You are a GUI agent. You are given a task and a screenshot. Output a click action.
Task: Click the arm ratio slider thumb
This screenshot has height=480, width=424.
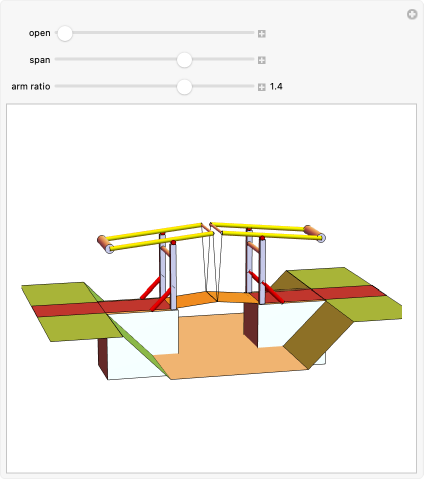pyautogui.click(x=184, y=87)
